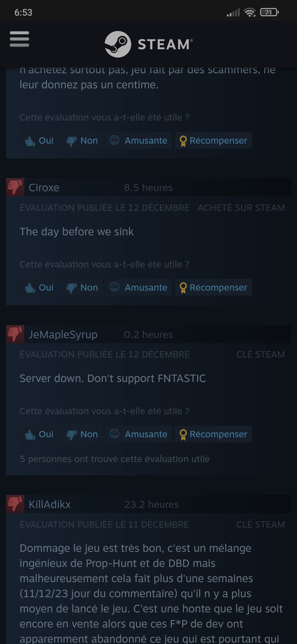This screenshot has width=297, height=644.
Task: Mark the scammers review as Amusante
Action: click(x=139, y=140)
